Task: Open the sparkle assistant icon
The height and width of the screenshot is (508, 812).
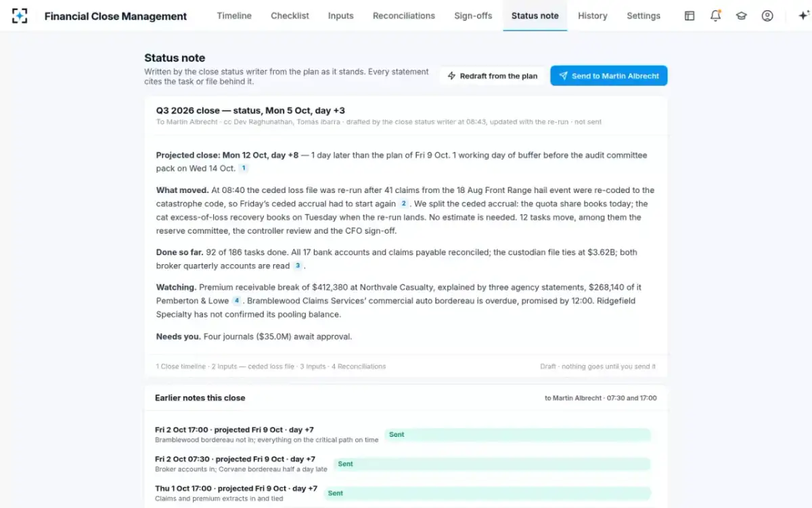Action: pyautogui.click(x=803, y=16)
